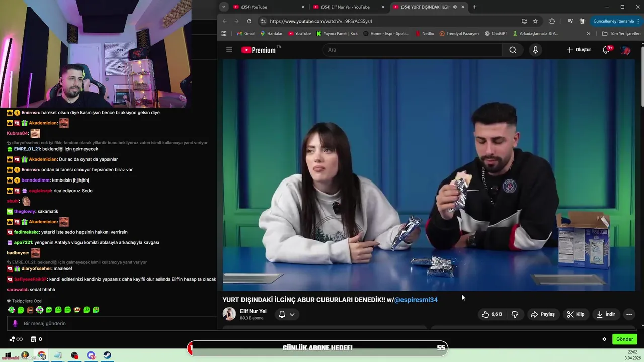Like the video with 6,6 B thumbs up
Image resolution: width=644 pixels, height=362 pixels.
pyautogui.click(x=492, y=314)
